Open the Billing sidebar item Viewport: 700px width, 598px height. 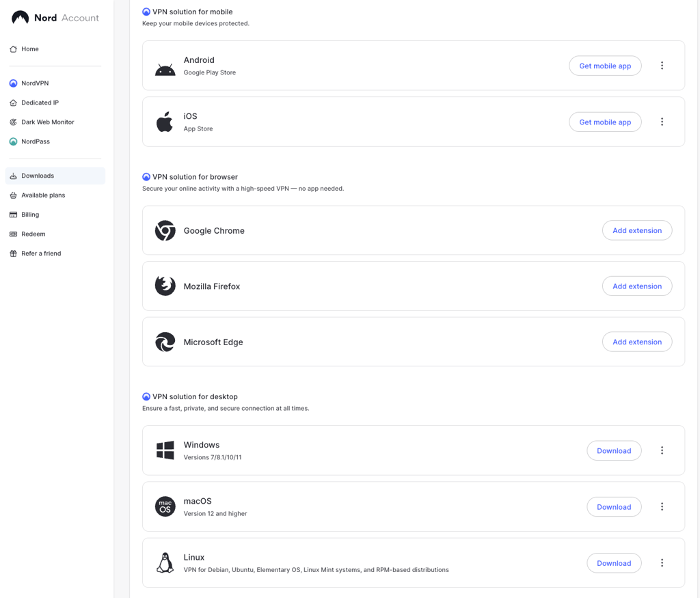[x=55, y=215]
